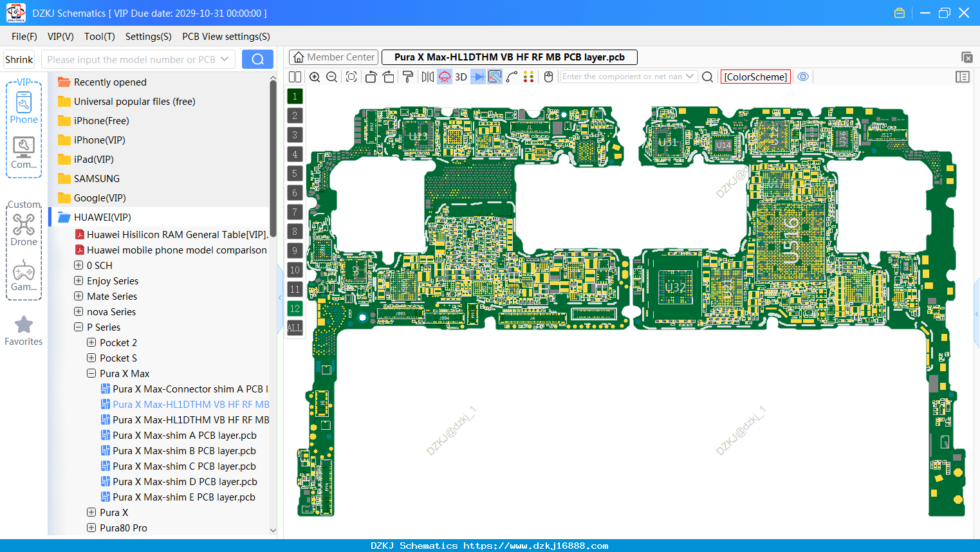Click the zoom in magnifier icon
This screenshot has width=980, height=552.
click(x=315, y=77)
